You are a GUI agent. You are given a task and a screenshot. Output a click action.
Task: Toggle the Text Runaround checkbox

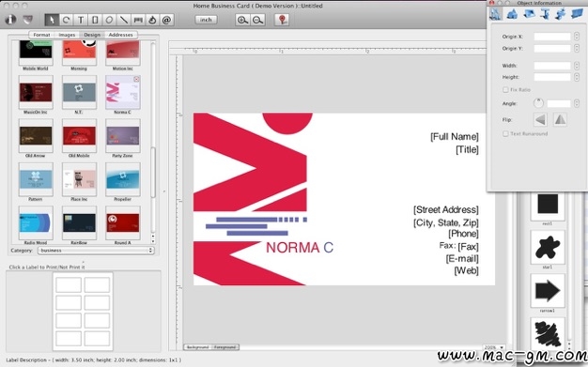point(505,133)
